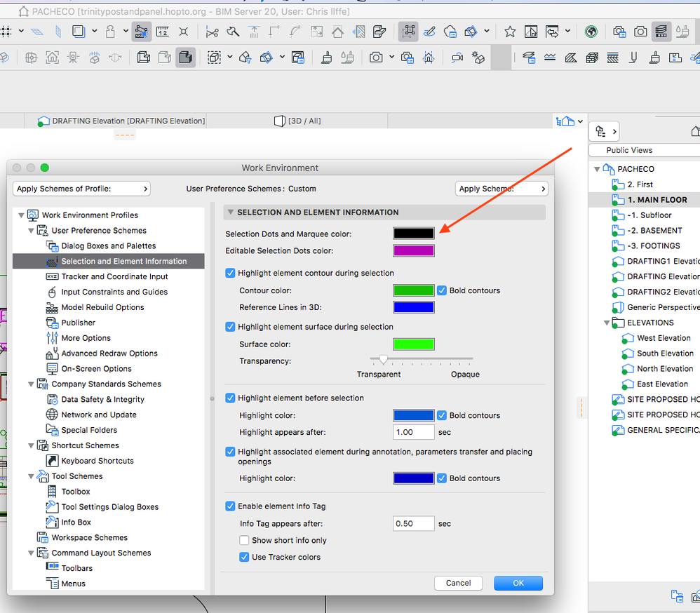Image resolution: width=700 pixels, height=613 pixels.
Task: Select Keyboard Shortcuts icon in tree
Action: 52,461
